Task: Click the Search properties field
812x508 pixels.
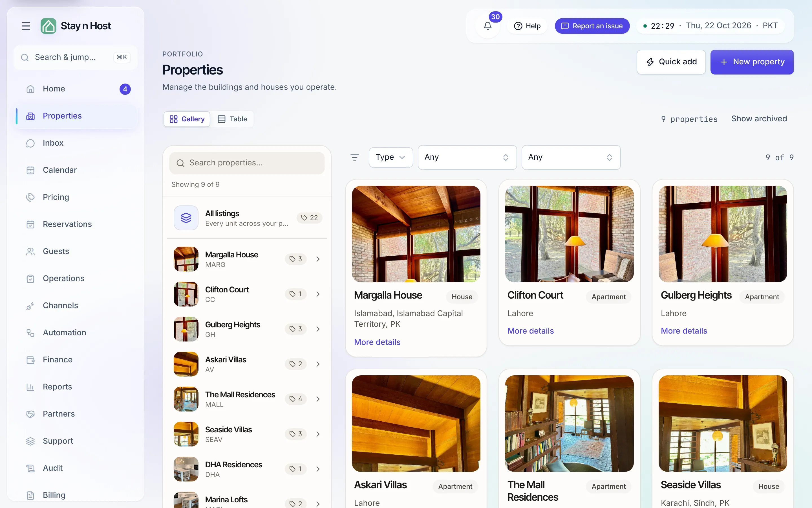Action: (247, 163)
